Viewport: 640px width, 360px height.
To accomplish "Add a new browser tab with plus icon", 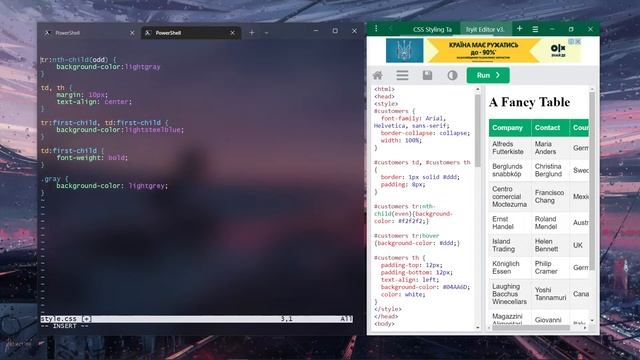I will coord(519,29).
